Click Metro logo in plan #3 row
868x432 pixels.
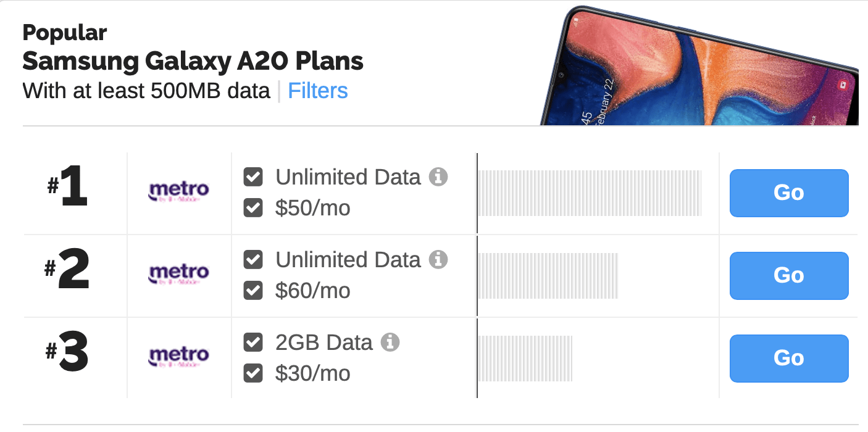(x=179, y=357)
